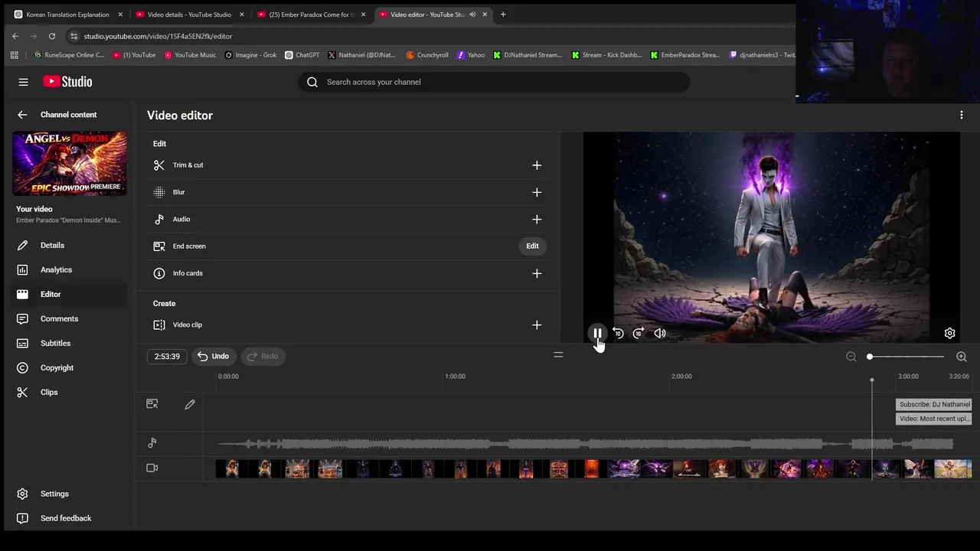The height and width of the screenshot is (551, 980).
Task: Open the Clips sidebar item
Action: tap(69, 392)
